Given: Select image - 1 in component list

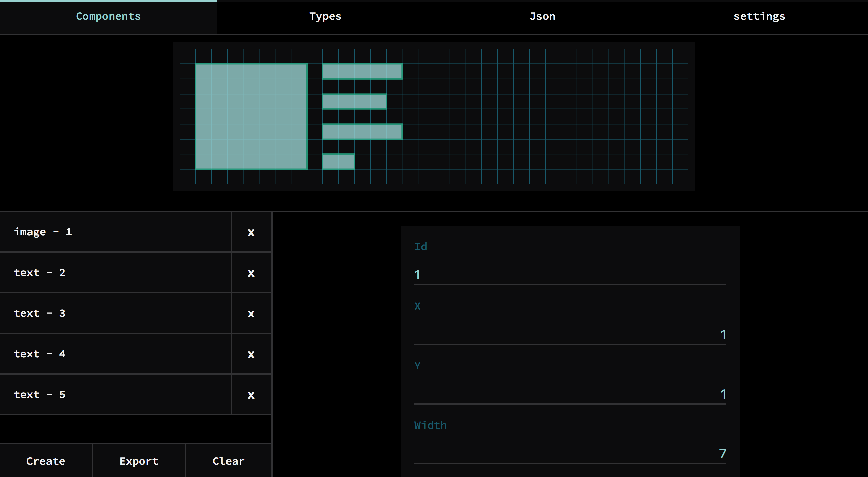Looking at the screenshot, I should 115,232.
